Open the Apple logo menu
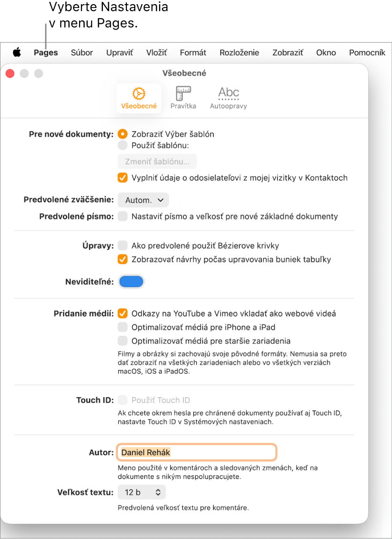Image resolution: width=392 pixels, height=539 pixels. (17, 52)
